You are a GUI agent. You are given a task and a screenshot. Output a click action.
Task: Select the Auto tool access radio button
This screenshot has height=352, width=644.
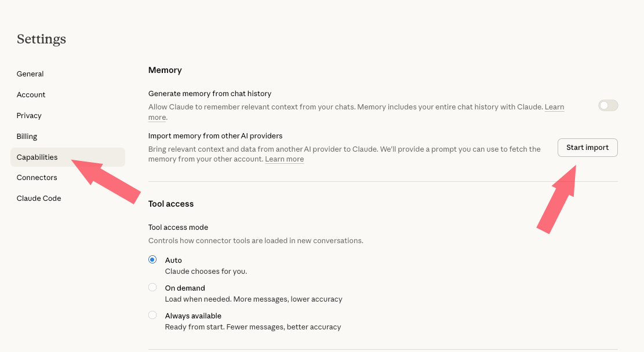152,260
